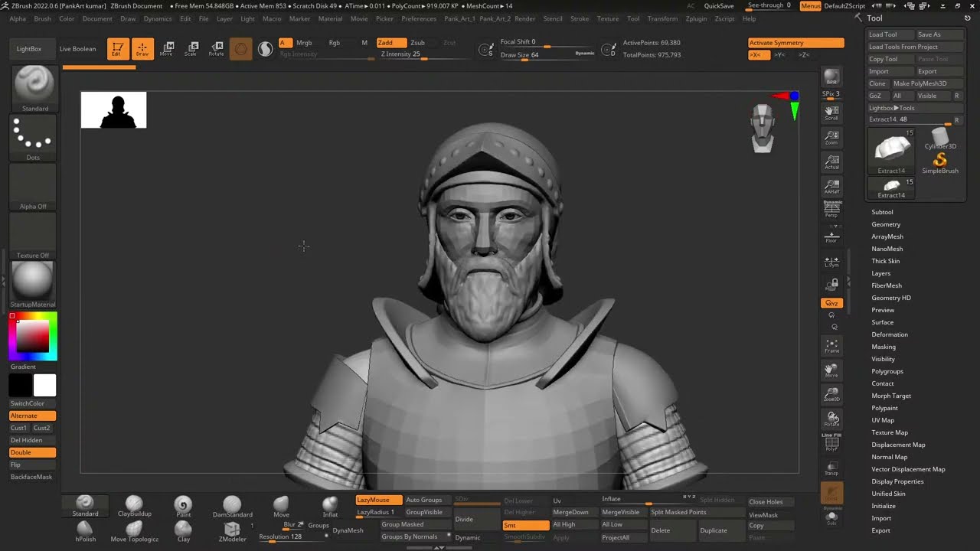Pick the Move Topological brush
Screen dimensions: 980x551
[134, 531]
